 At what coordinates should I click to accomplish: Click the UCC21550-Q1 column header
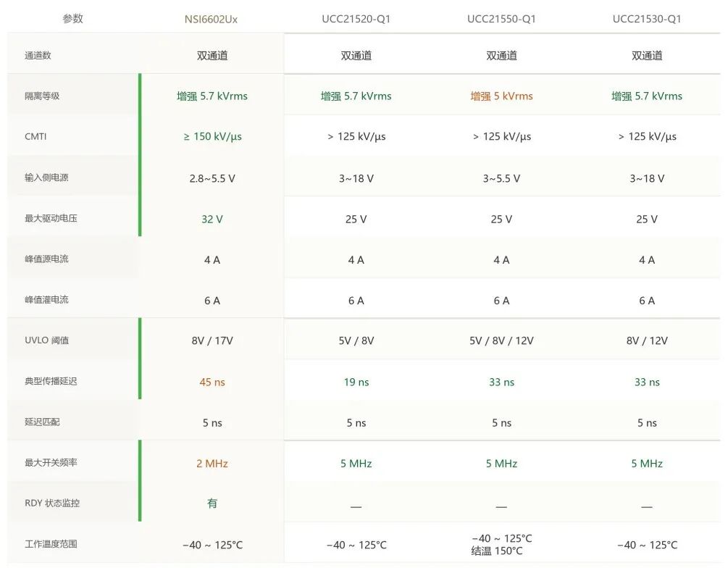tap(501, 19)
